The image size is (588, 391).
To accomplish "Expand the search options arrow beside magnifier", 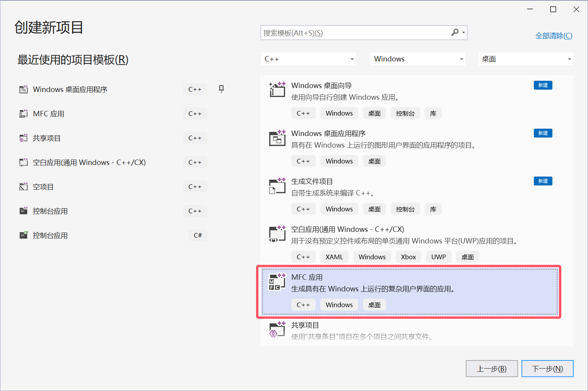I will (463, 33).
